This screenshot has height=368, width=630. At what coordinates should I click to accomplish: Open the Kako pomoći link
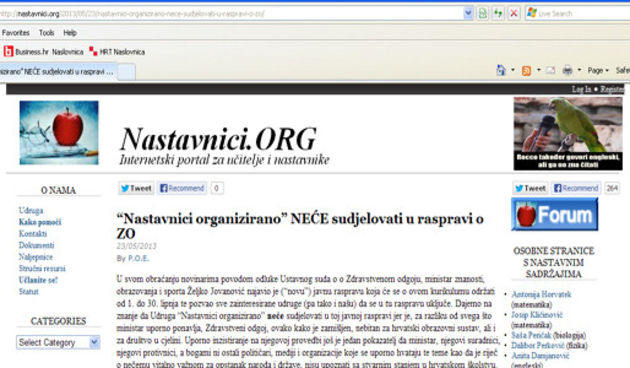[x=40, y=222]
